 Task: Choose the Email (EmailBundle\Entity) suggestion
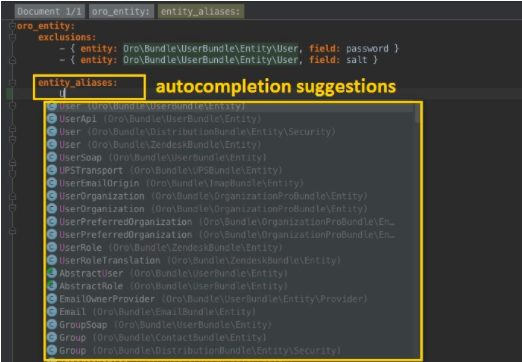(x=230, y=312)
